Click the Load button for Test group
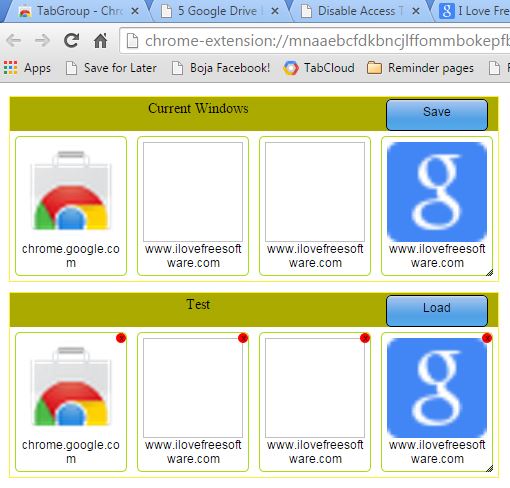The height and width of the screenshot is (488, 510). [x=437, y=311]
